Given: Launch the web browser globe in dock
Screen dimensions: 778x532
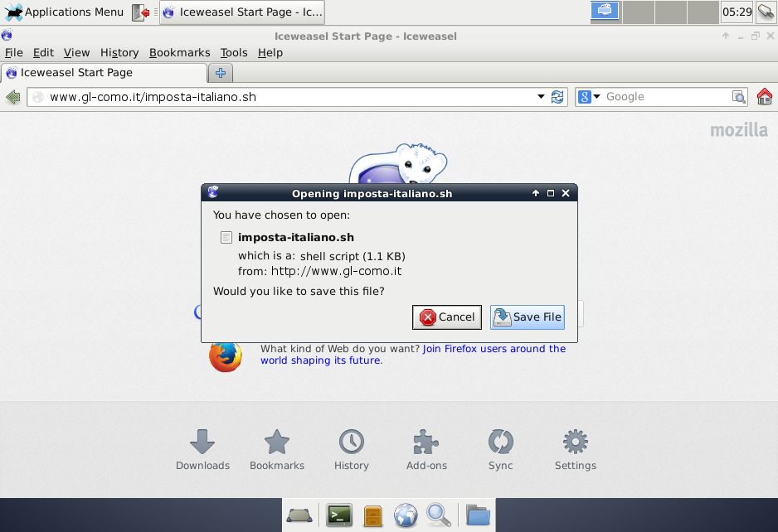Looking at the screenshot, I should tap(406, 515).
